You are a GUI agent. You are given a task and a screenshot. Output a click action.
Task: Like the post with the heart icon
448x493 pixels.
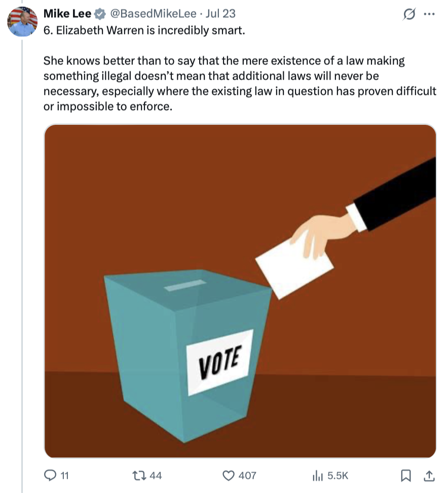[x=229, y=475]
